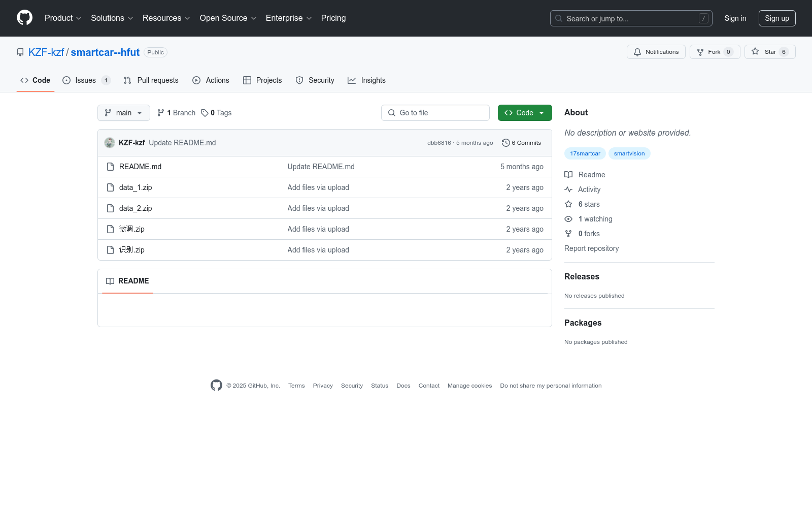Click the file icon next to 微调.zip

coord(110,229)
